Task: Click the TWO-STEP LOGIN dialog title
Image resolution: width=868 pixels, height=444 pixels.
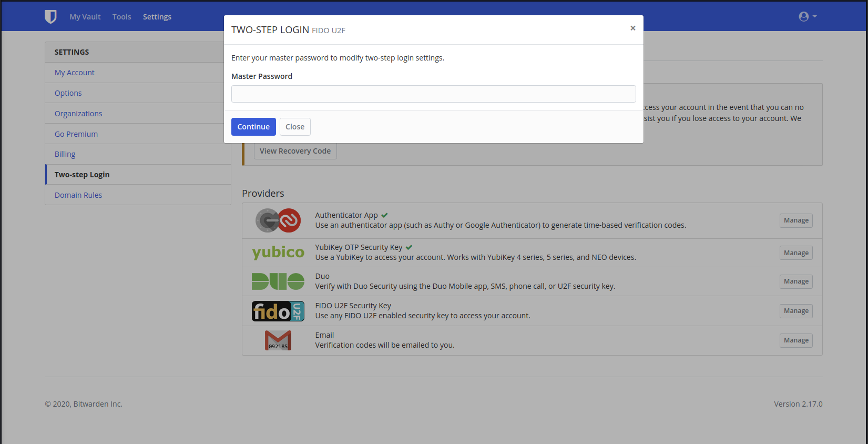Action: (x=270, y=30)
